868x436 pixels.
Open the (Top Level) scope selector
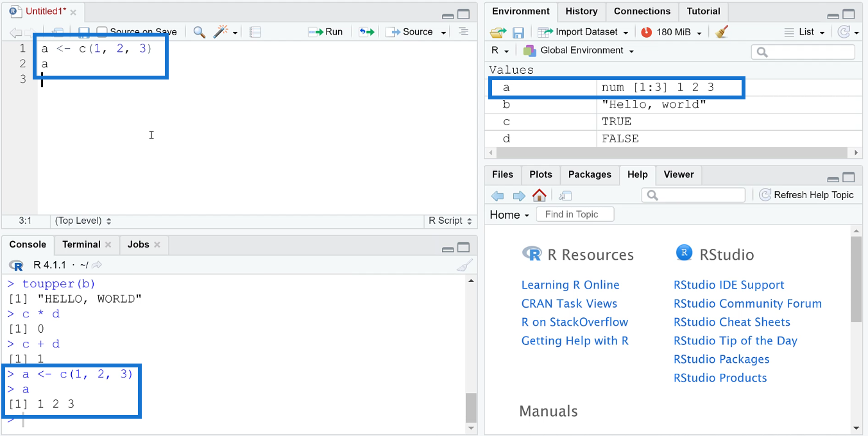tap(83, 221)
